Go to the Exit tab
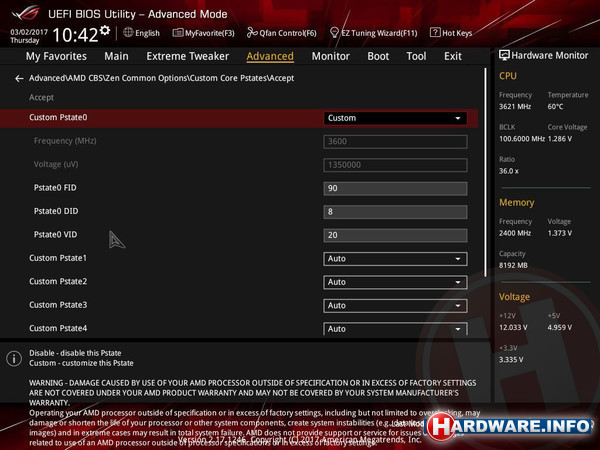Viewport: 600px width, 450px height. point(453,56)
